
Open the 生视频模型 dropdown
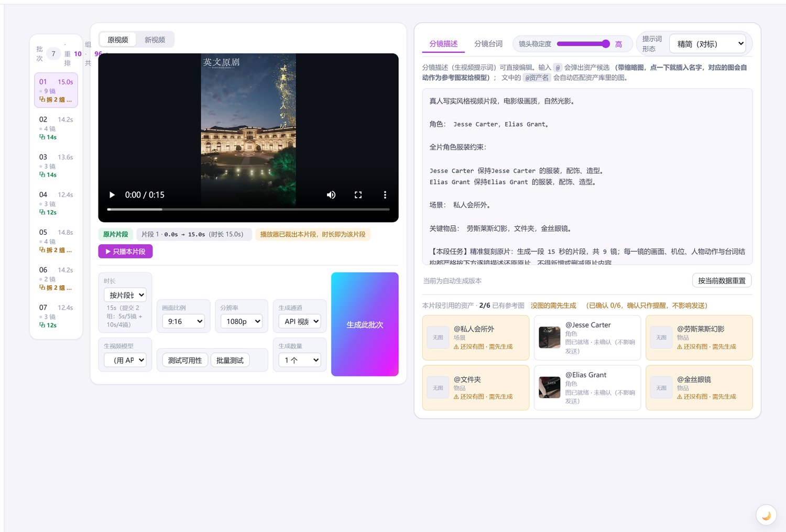click(x=125, y=360)
